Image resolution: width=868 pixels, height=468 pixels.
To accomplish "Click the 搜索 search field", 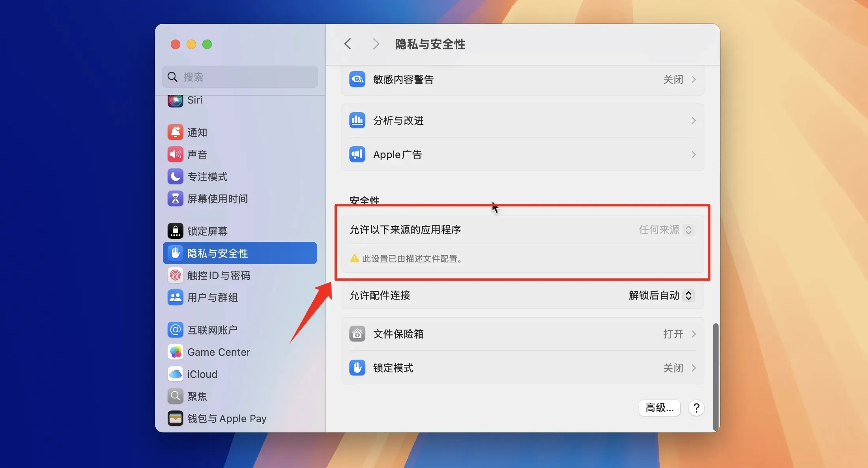I will [x=240, y=77].
